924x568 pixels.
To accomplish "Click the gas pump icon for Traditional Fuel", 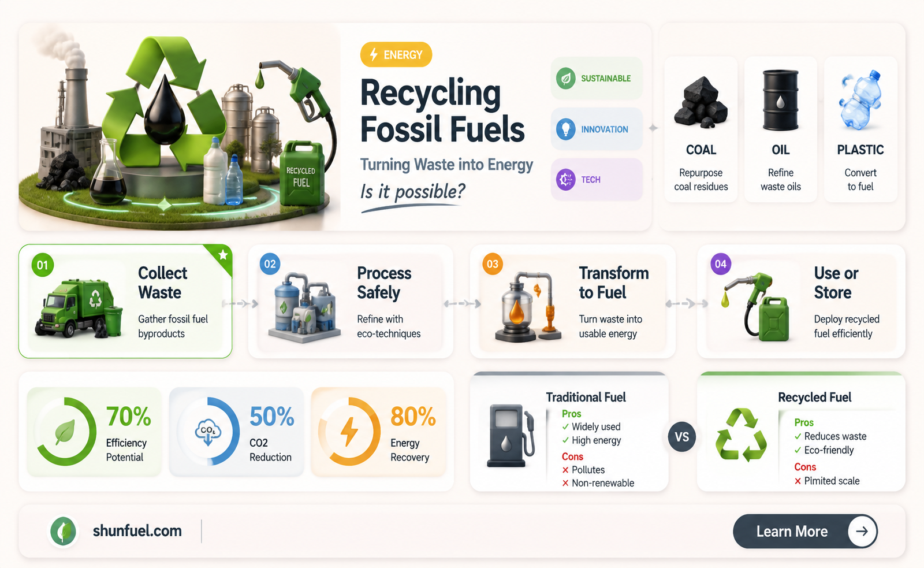I will pos(512,435).
